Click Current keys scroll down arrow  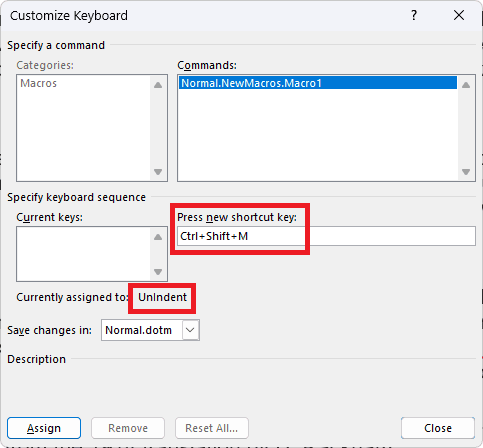click(x=158, y=272)
